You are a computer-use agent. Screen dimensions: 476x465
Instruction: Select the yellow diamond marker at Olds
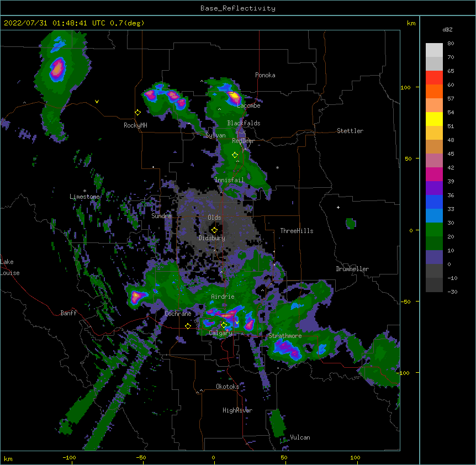(214, 230)
